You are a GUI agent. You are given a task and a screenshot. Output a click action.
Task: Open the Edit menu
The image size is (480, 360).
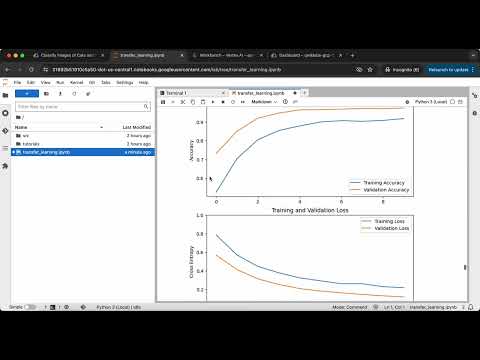31,82
